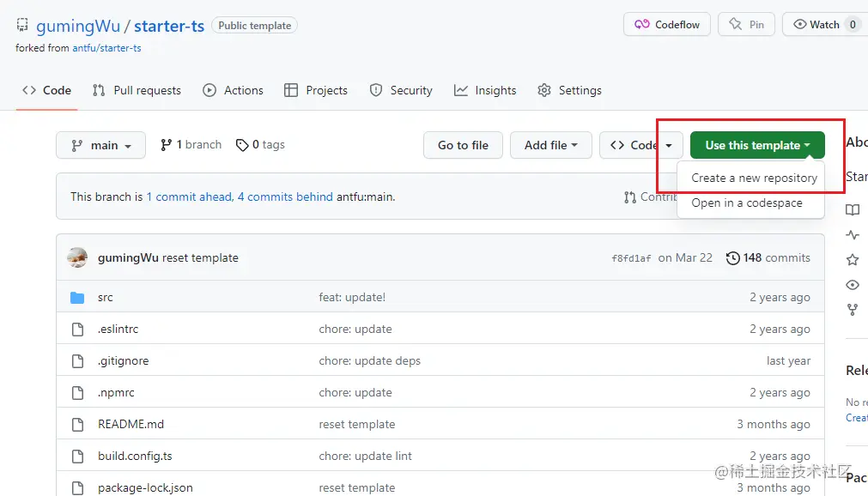
Task: Open the README.md file
Action: pos(131,424)
